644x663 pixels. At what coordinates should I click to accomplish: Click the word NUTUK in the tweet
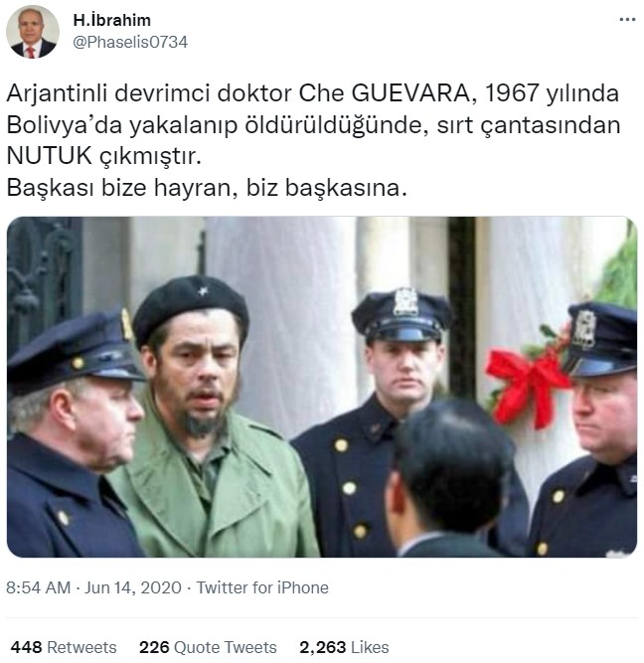click(x=50, y=156)
